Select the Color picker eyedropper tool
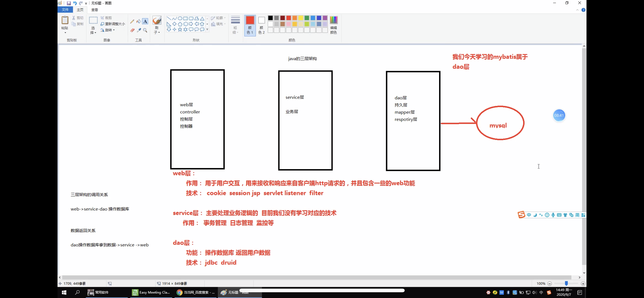This screenshot has height=298, width=644. [x=139, y=30]
